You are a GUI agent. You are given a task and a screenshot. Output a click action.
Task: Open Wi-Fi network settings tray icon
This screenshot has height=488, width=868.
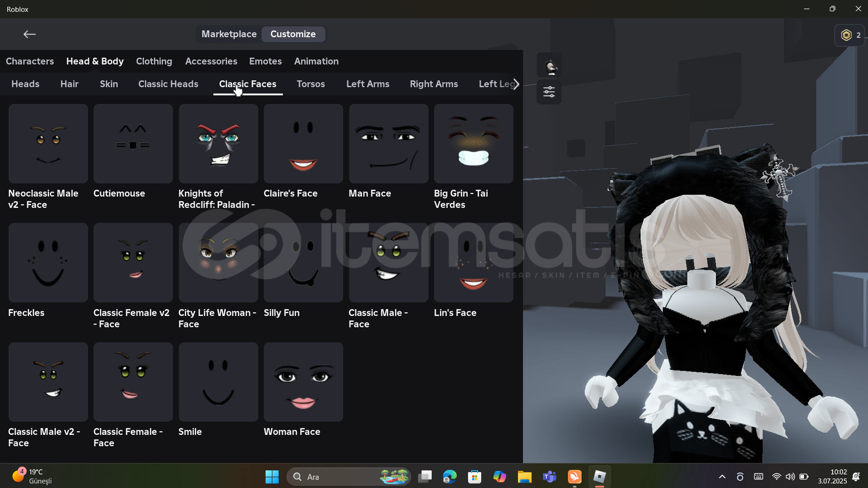coord(776,477)
